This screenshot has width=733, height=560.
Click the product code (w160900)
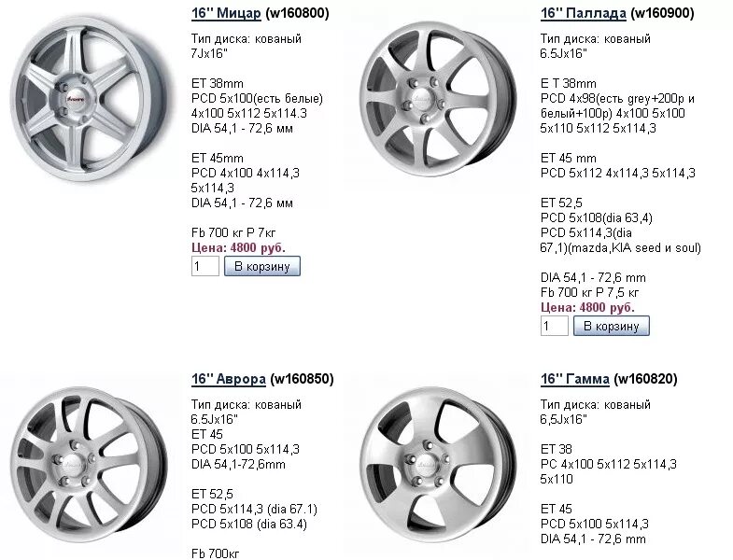pos(662,13)
